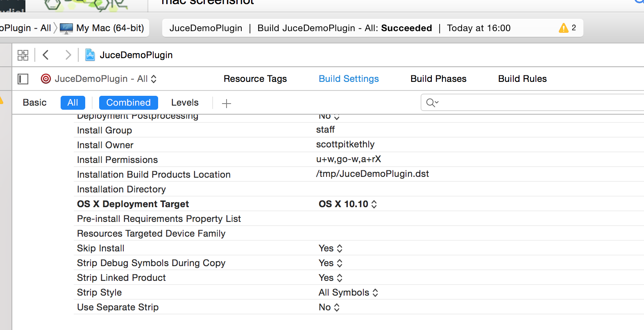Go back with the left chevron

pos(46,55)
